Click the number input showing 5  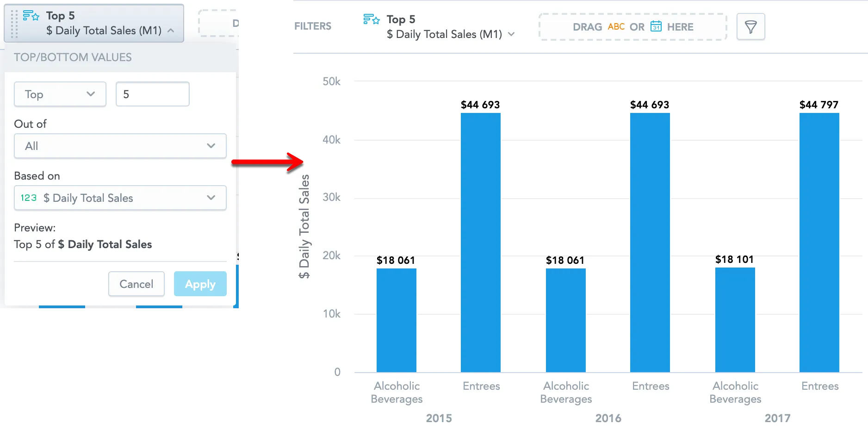[153, 94]
